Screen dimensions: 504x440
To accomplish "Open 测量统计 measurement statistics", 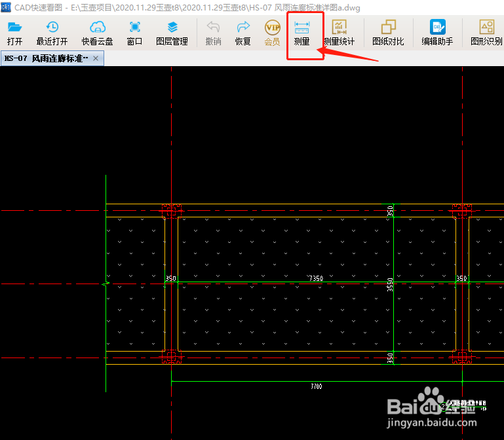I will point(339,33).
